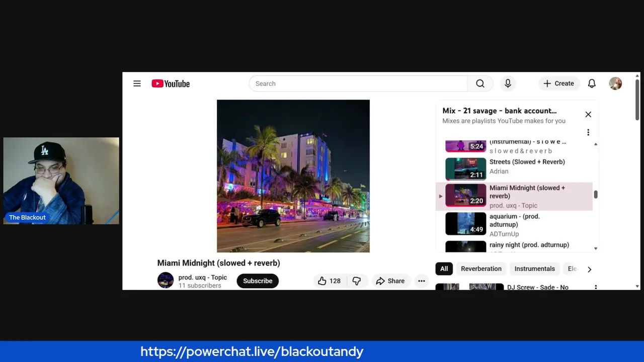Viewport: 644px width, 362px height.
Task: Click the ADTurnUp channel name
Action: pyautogui.click(x=504, y=234)
